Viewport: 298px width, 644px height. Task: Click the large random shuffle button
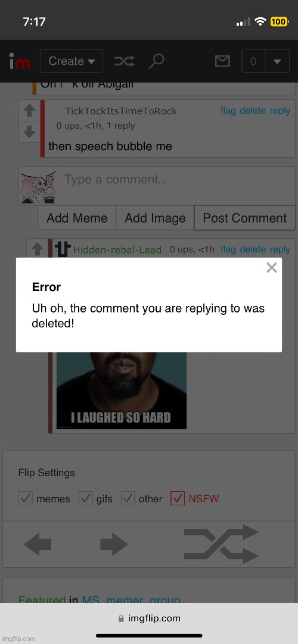221,544
